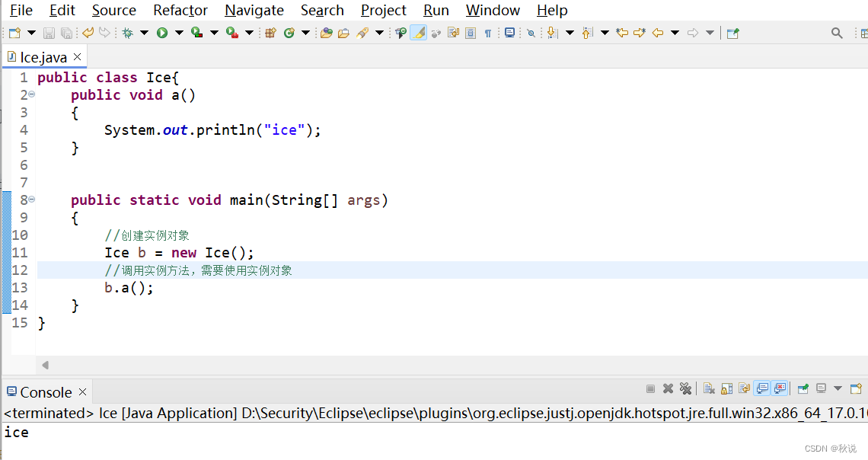Screen dimensions: 868x460
Task: Click the Previous Annotation arrow icon
Action: [587, 34]
